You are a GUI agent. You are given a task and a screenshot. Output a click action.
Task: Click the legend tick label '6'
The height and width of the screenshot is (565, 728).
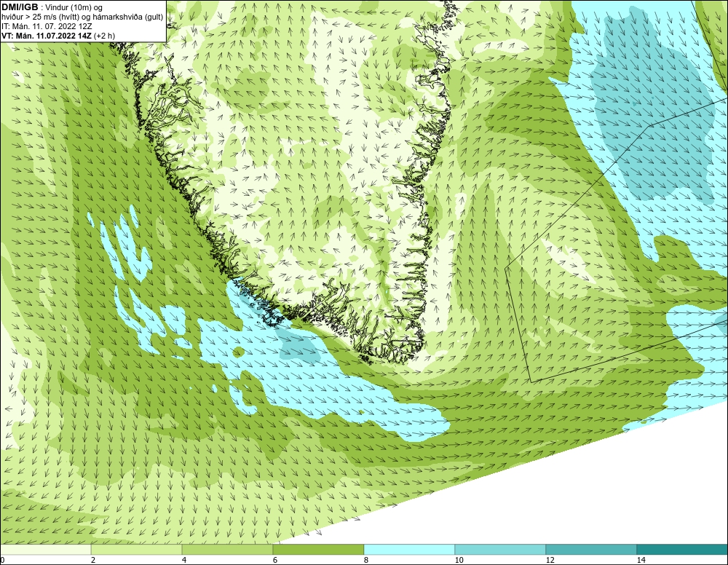point(275,561)
